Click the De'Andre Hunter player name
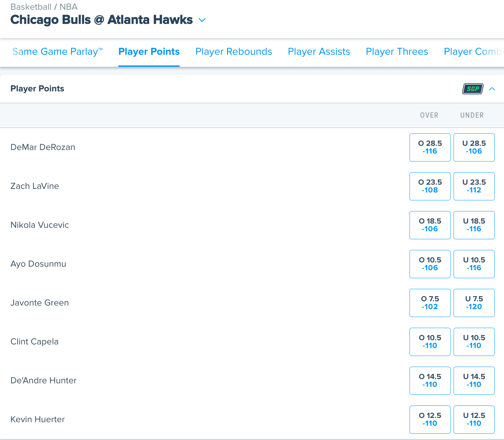This screenshot has height=440, width=504. 43,380
